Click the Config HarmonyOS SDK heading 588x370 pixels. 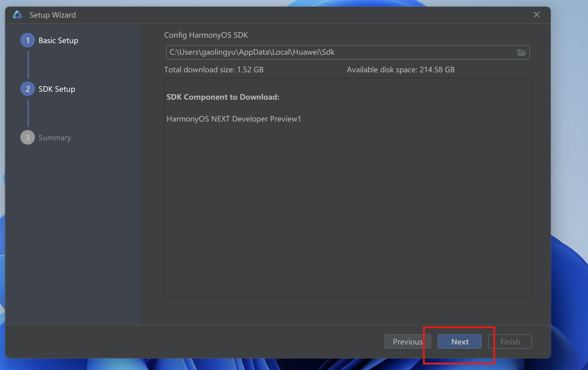tap(206, 35)
